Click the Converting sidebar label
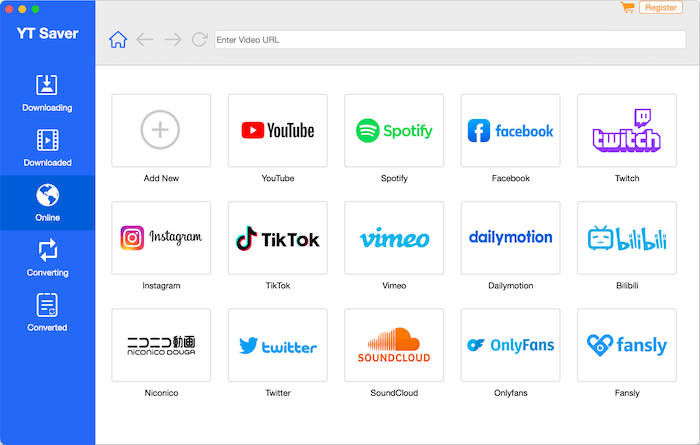Screen dimensions: 700x445 pos(47,272)
